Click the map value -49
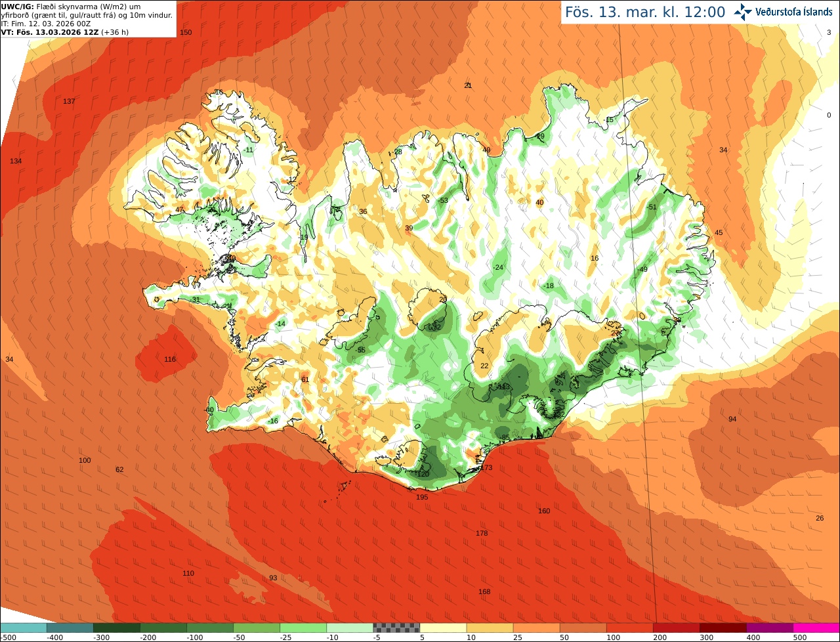The height and width of the screenshot is (642, 840). [642, 269]
